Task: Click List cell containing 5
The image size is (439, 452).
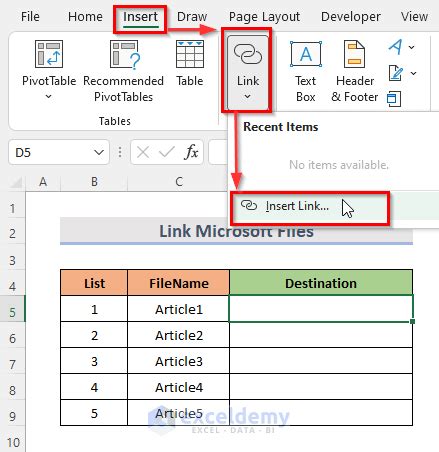Action: coord(94,413)
